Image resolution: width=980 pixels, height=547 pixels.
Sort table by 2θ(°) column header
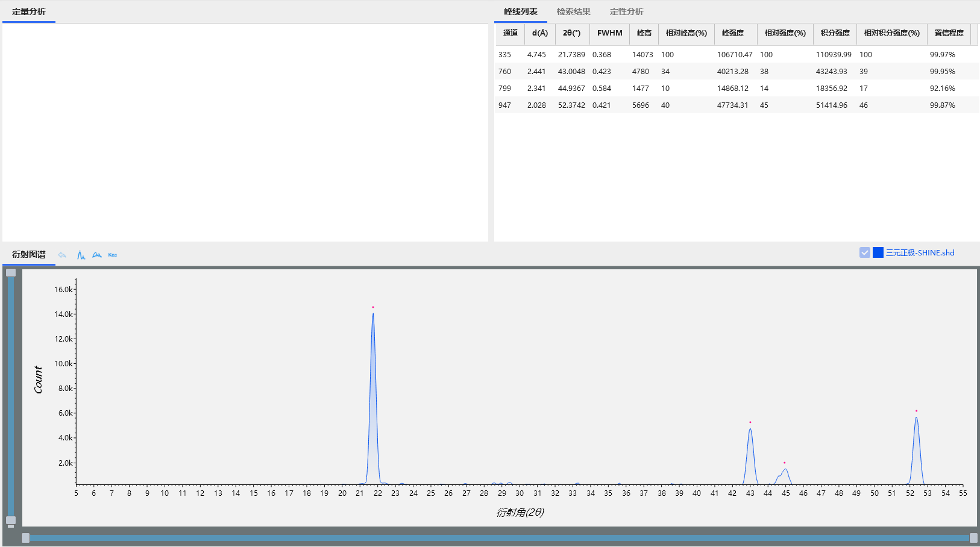point(571,33)
